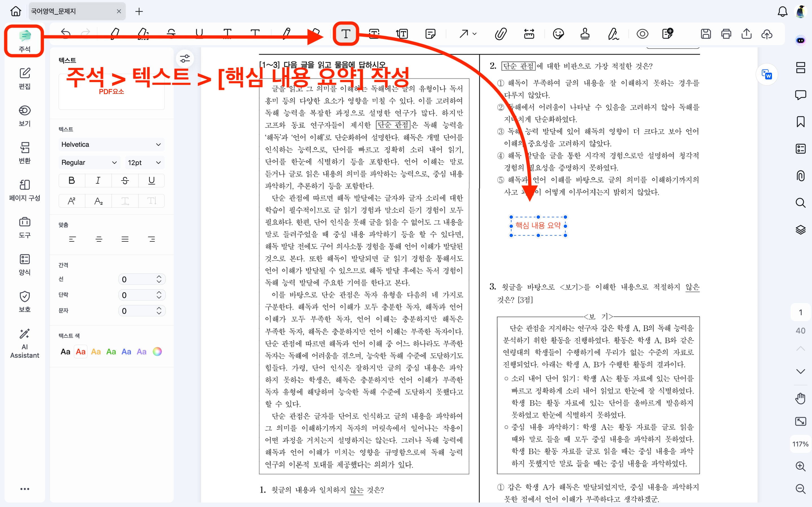Select the Hand tool near the zoom controls
The height and width of the screenshot is (507, 812).
801,398
